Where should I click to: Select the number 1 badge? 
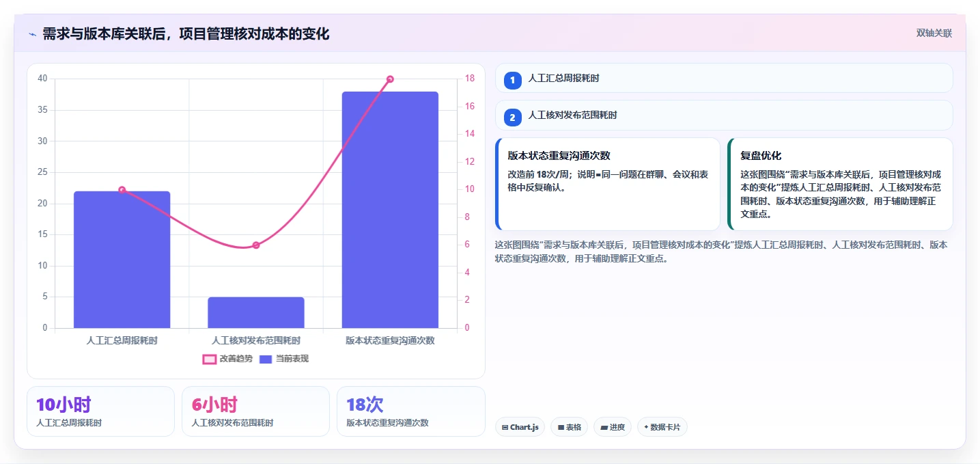click(x=513, y=81)
